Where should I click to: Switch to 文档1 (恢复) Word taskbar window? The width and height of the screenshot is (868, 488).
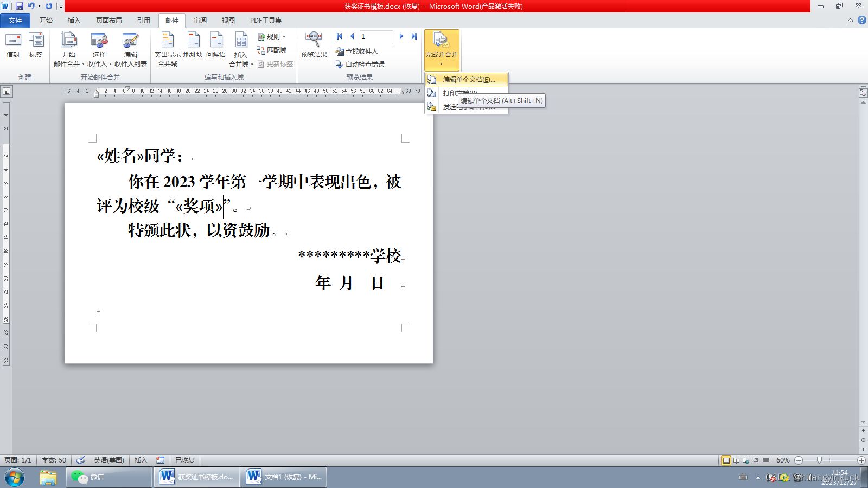(284, 477)
